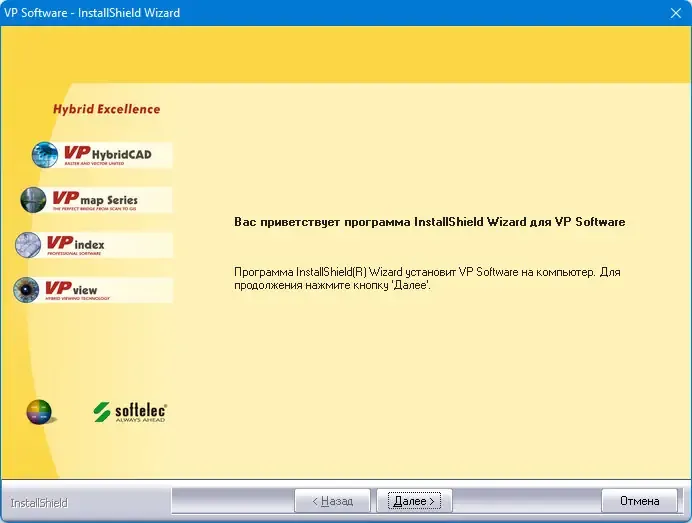This screenshot has width=692, height=523.
Task: Click the VP index product label
Action: click(x=75, y=245)
